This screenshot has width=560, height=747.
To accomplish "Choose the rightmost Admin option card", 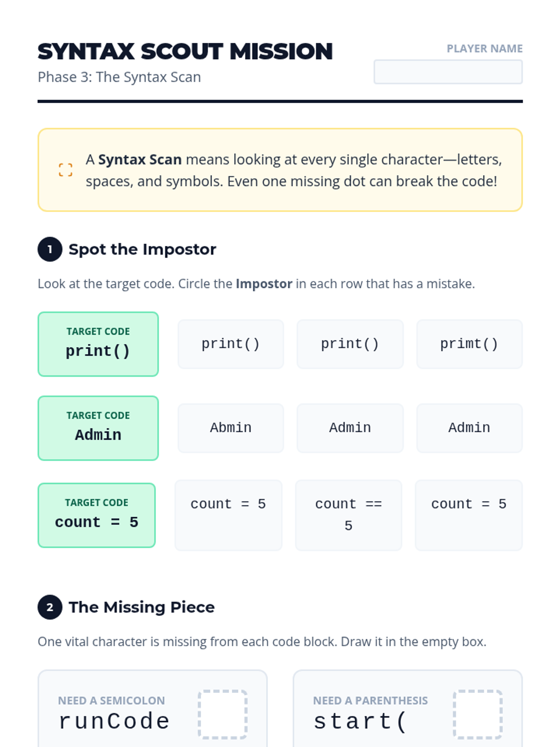I will coord(469,428).
